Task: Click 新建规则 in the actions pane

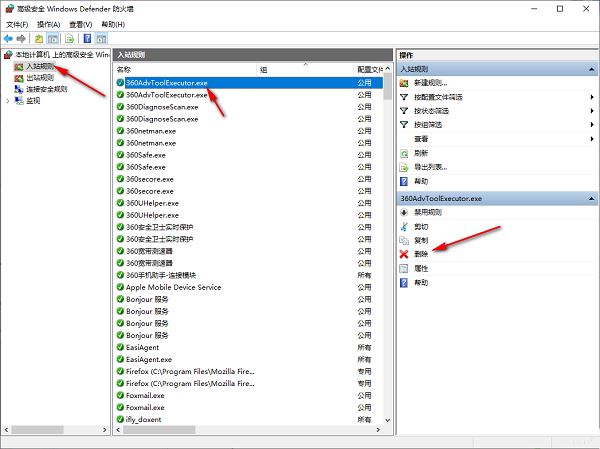Action: pyautogui.click(x=431, y=82)
